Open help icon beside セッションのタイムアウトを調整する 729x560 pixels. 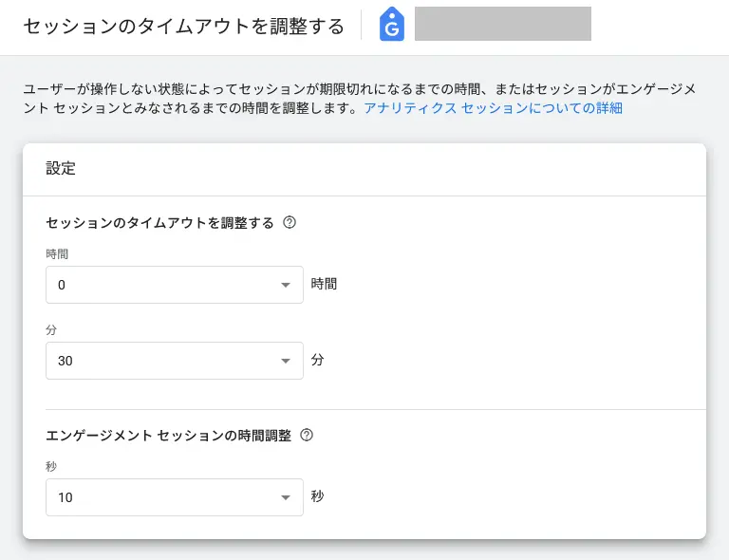pyautogui.click(x=290, y=223)
